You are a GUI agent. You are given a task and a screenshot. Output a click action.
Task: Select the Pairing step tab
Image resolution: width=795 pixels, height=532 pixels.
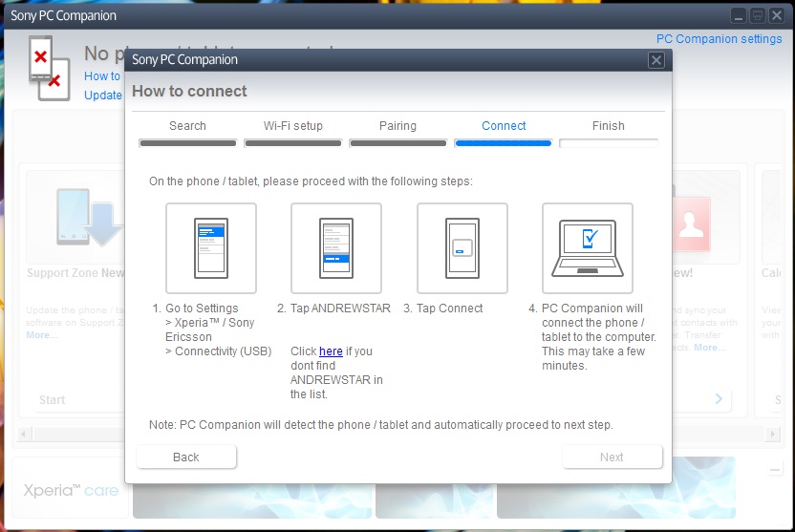(397, 126)
